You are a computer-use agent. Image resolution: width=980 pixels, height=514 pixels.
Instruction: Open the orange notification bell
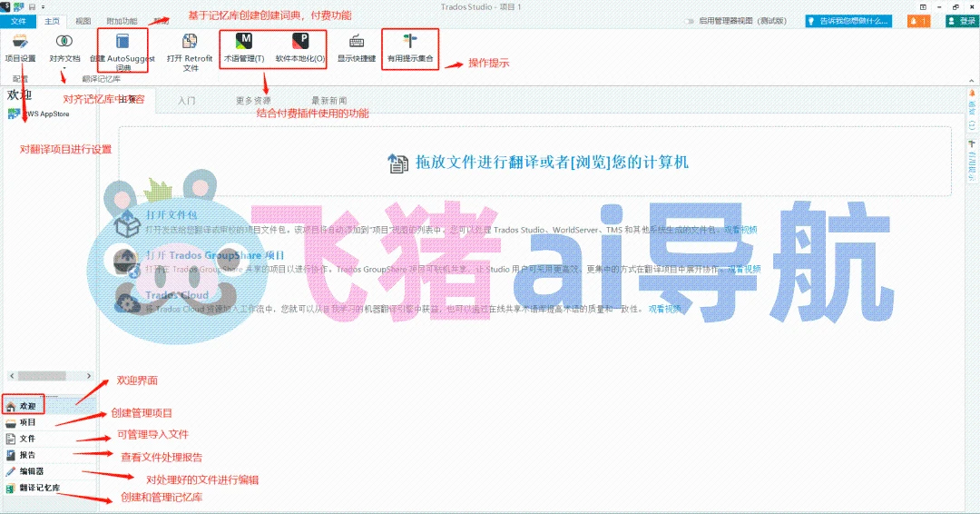[x=918, y=21]
